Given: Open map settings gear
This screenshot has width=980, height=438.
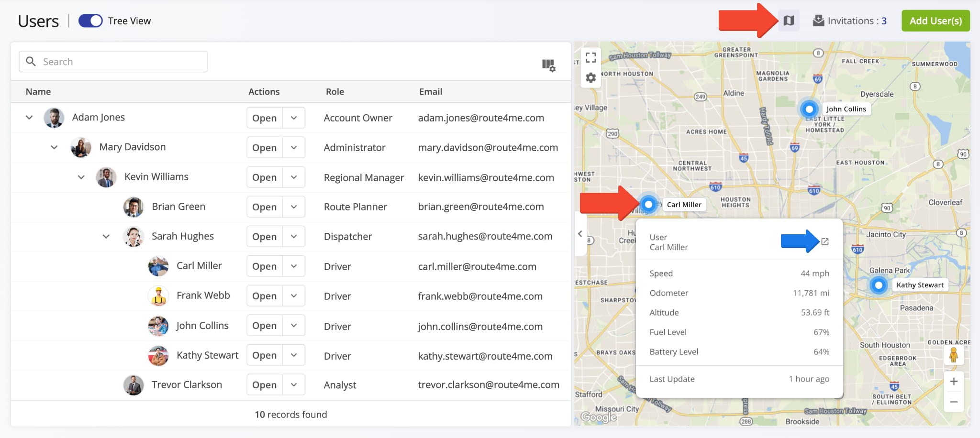Looking at the screenshot, I should (x=590, y=77).
